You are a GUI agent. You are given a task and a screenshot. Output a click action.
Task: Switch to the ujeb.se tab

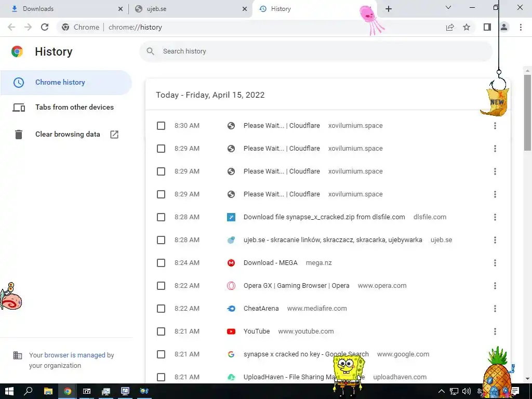click(190, 9)
